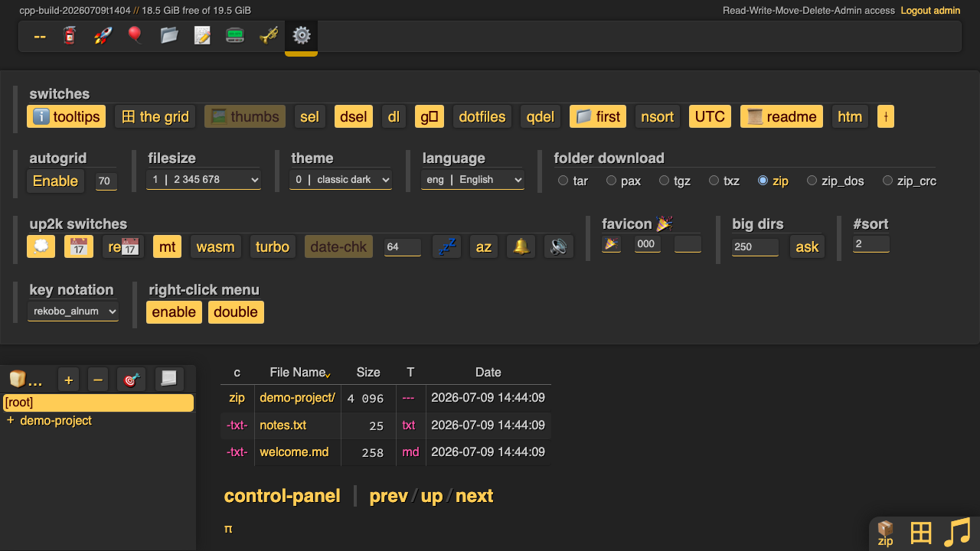This screenshot has height=551, width=980.
Task: Toggle the speaker sound up2k switch
Action: (559, 246)
